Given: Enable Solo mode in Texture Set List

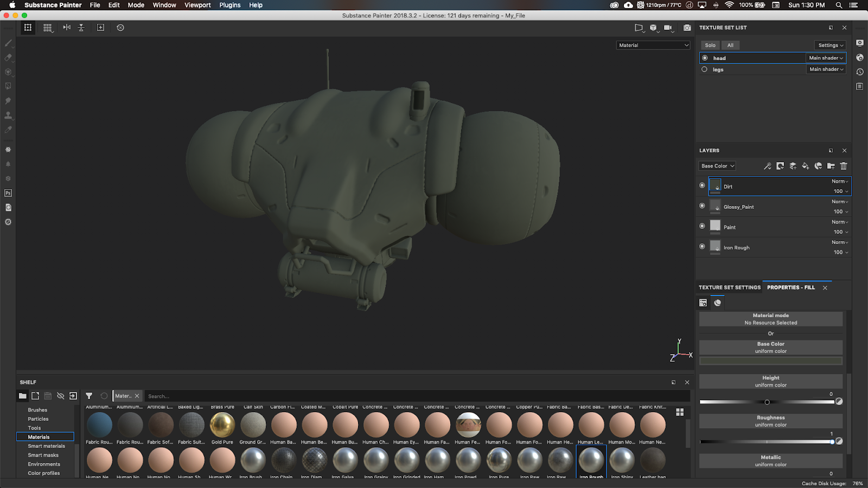Looking at the screenshot, I should (710, 45).
